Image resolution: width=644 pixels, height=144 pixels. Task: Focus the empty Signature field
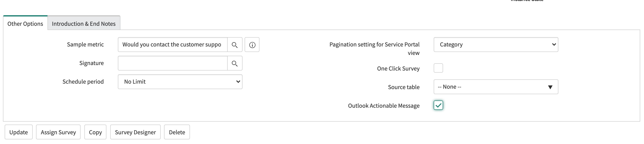pos(173,63)
